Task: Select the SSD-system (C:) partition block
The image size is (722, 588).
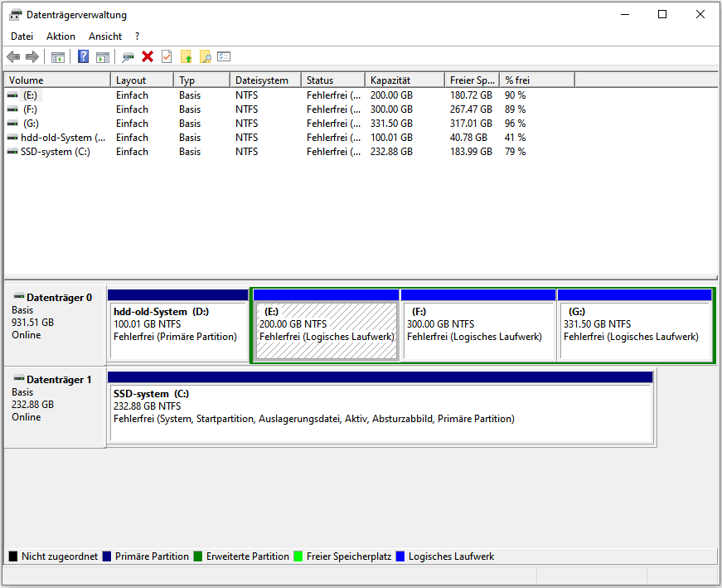Action: tap(380, 408)
